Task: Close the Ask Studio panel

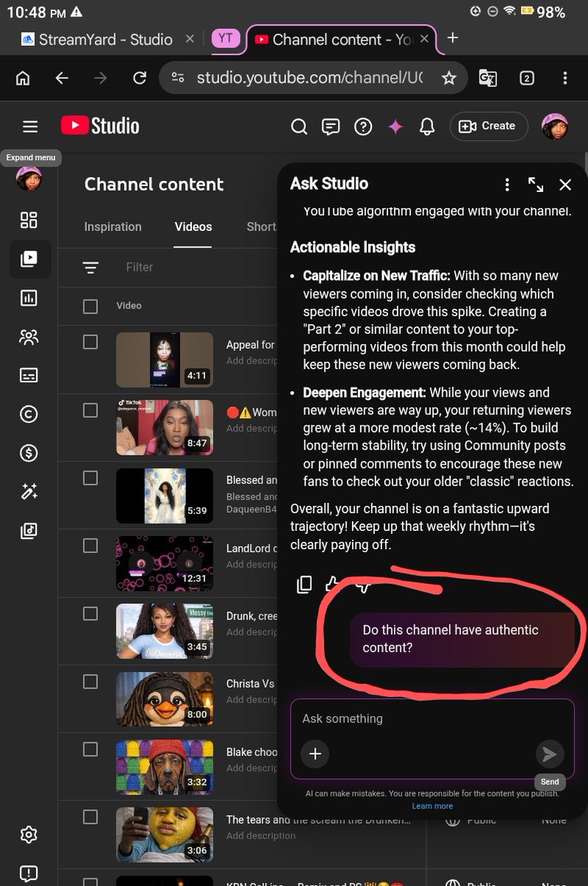Action: point(565,185)
